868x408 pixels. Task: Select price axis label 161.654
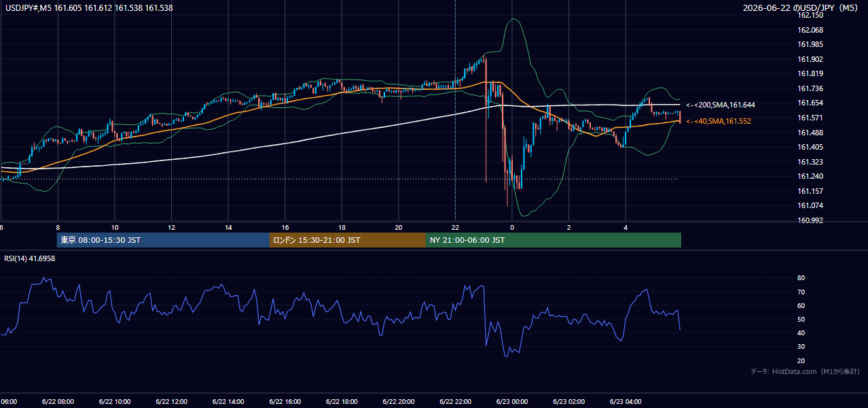click(x=810, y=103)
